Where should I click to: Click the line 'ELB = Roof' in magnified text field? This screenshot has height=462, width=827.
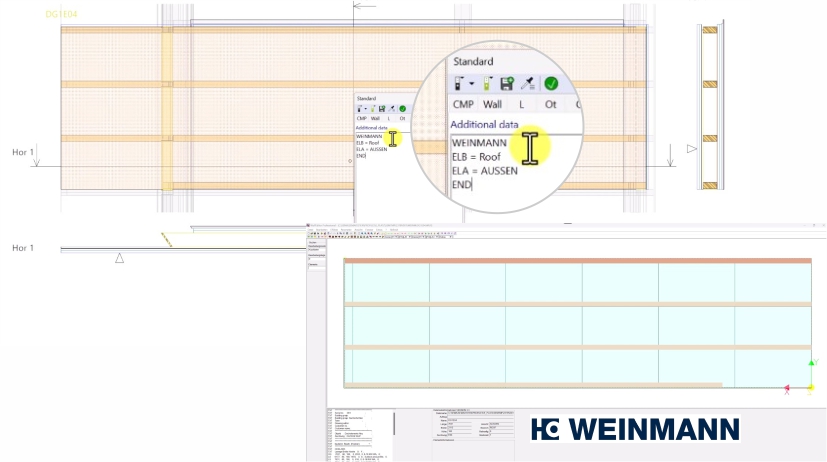coord(476,157)
